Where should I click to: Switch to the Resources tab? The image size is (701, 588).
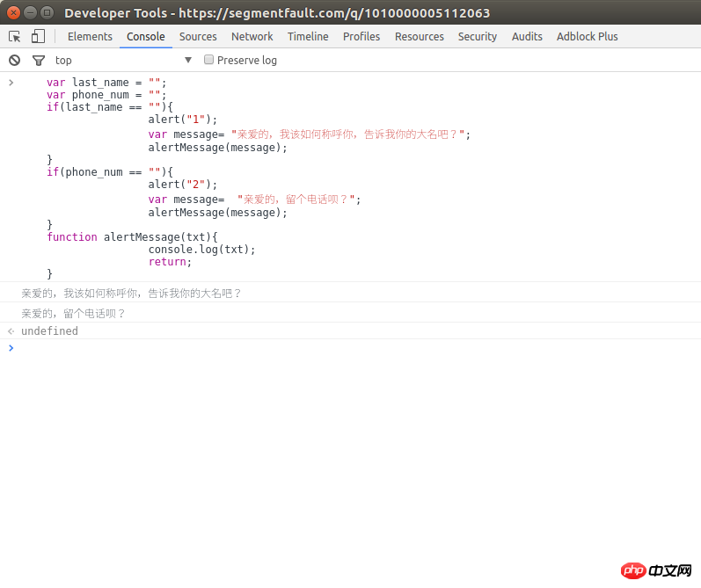[419, 36]
